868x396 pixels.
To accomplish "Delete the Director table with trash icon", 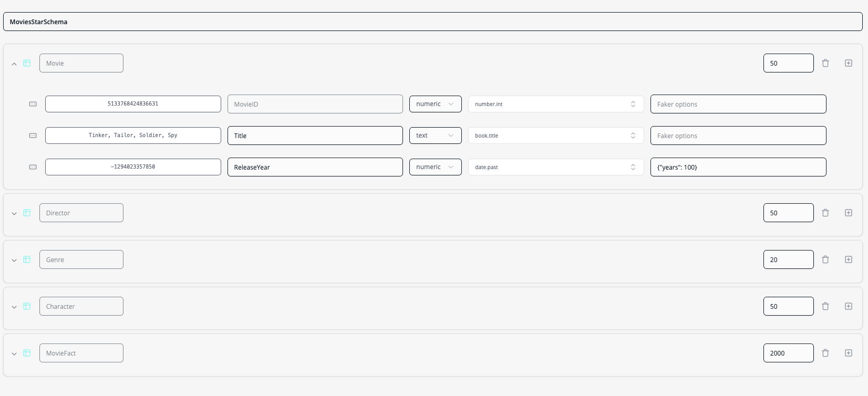I will point(825,213).
